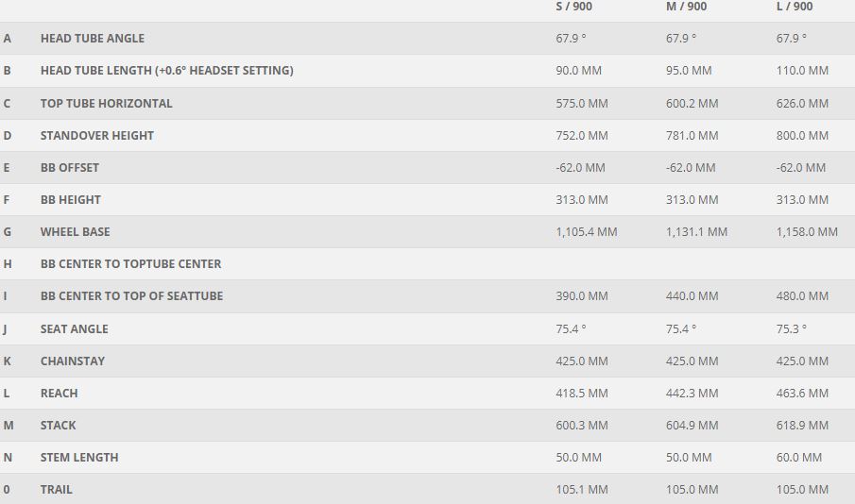Select the SEAT ANGLE row label
Screen dimensions: 855x504
pyautogui.click(x=74, y=328)
